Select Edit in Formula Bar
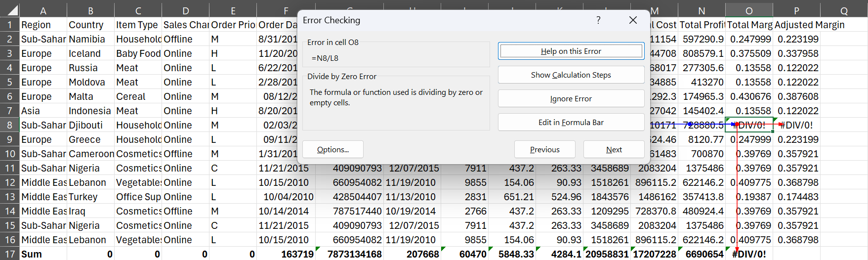The width and height of the screenshot is (868, 260). 571,122
